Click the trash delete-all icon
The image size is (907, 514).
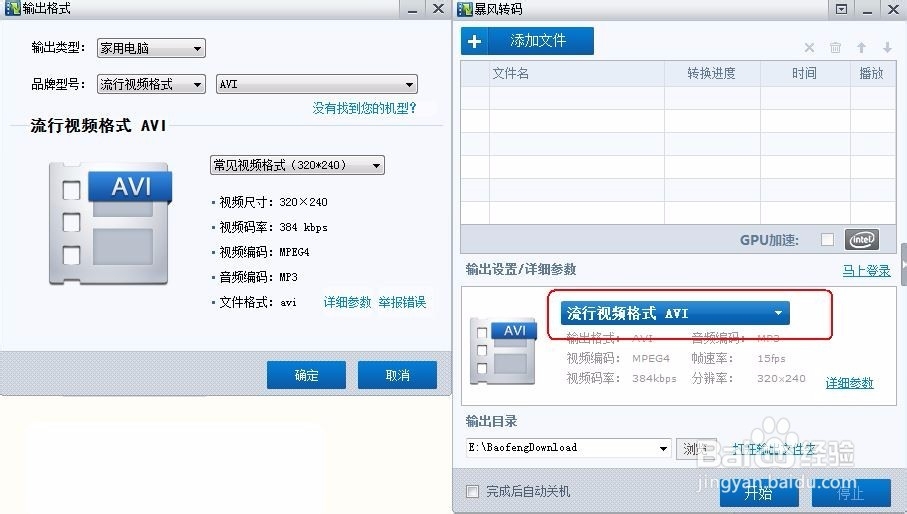tap(835, 47)
